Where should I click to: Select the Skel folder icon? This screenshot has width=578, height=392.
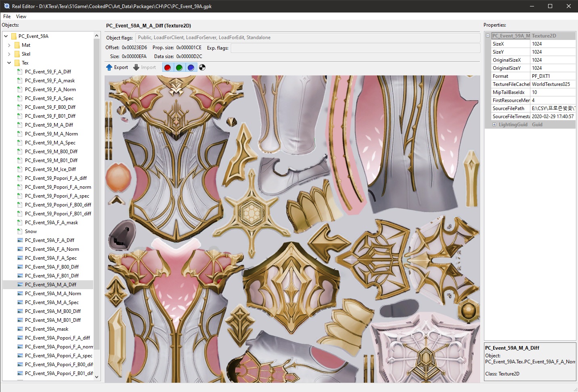17,54
